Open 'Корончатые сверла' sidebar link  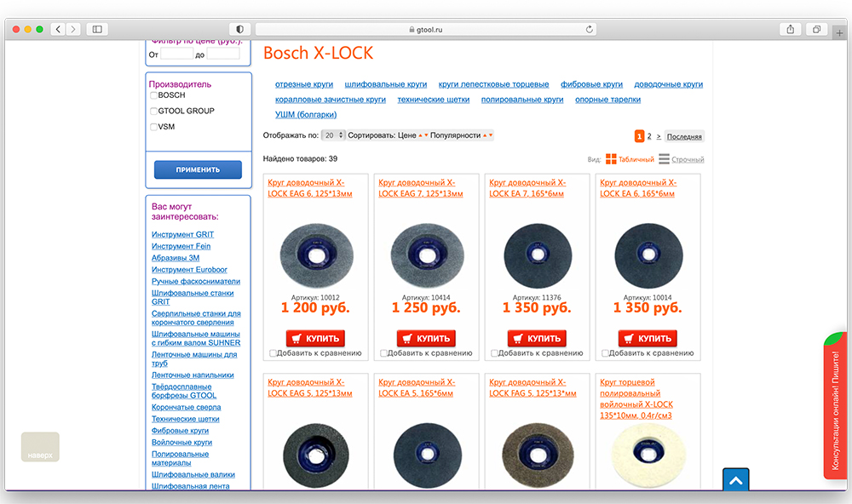187,407
